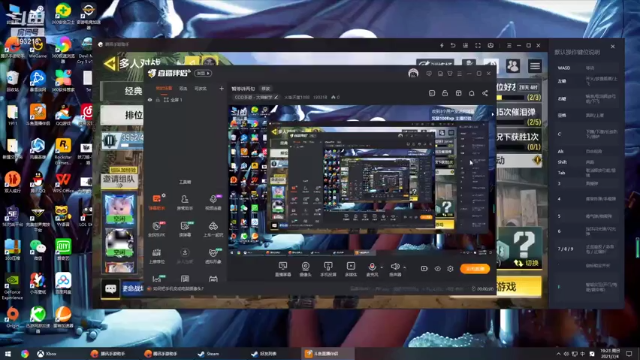This screenshot has width=640, height=360.
Task: Click the share icon in the Huya top-right row
Action: pyautogui.click(x=485, y=93)
